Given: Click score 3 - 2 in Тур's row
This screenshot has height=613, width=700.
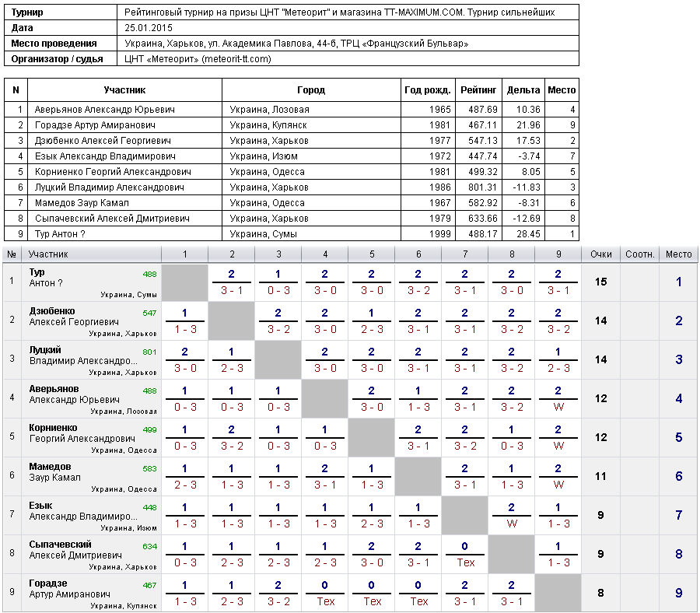Looking at the screenshot, I should coord(418,291).
